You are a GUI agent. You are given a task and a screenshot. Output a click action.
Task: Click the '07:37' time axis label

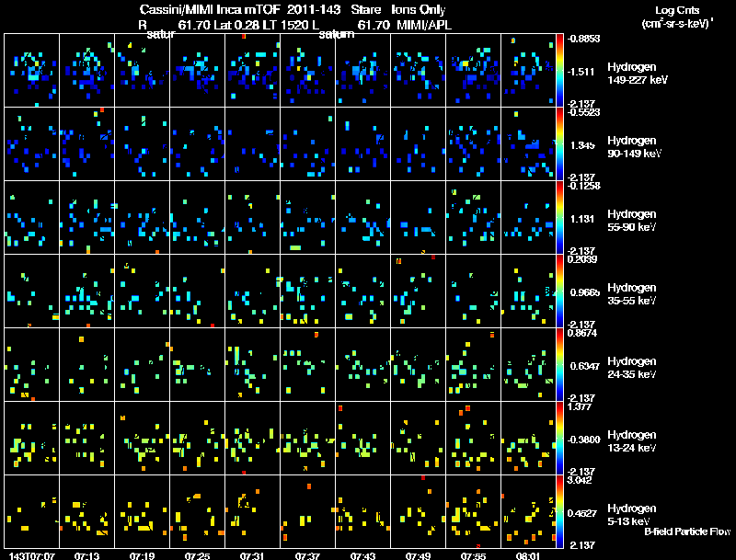pos(307,555)
